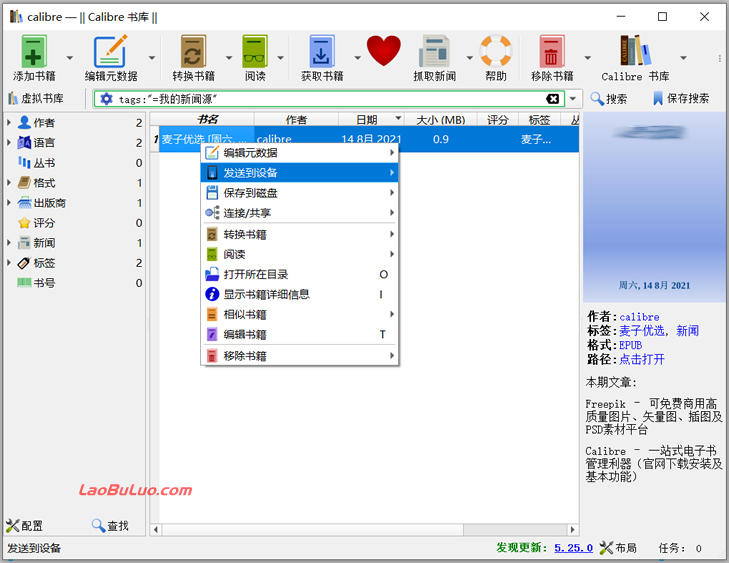The image size is (729, 563).
Task: Open dropdown arrow next to 添加书籍
Action: coord(70,58)
